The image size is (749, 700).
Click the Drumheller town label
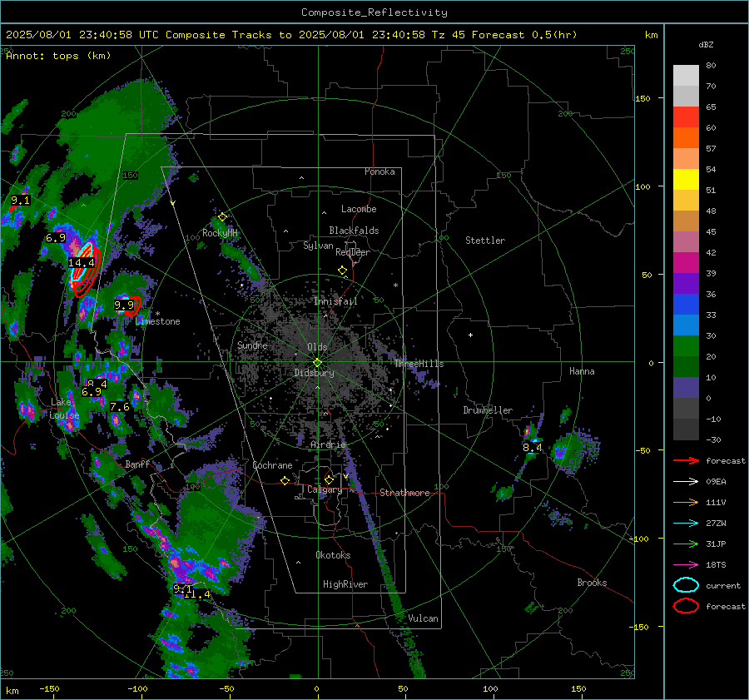[x=488, y=410]
